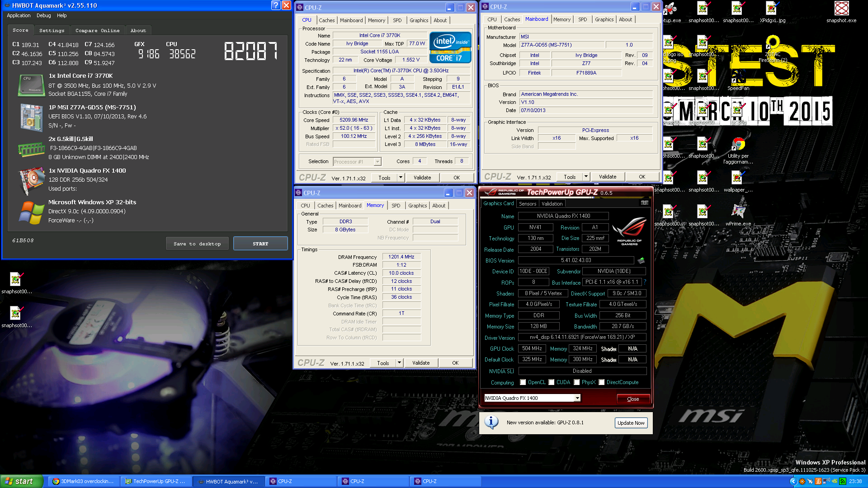Toggle the OpenCL checkbox in GPU-Z
The height and width of the screenshot is (488, 868).
[x=523, y=382]
